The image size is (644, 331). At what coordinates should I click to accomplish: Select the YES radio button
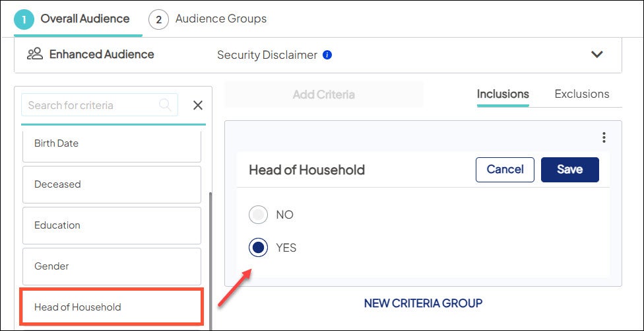(259, 248)
